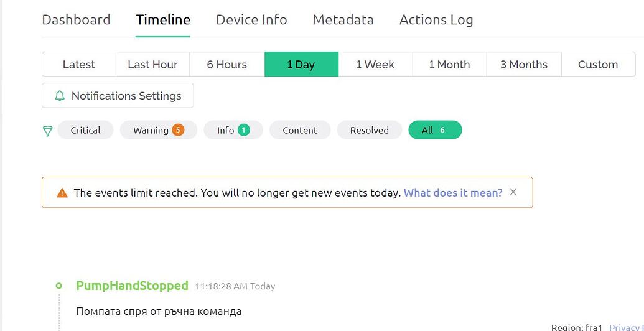Click the green filter funnel icon
Screen dimensions: 644x331
click(48, 131)
